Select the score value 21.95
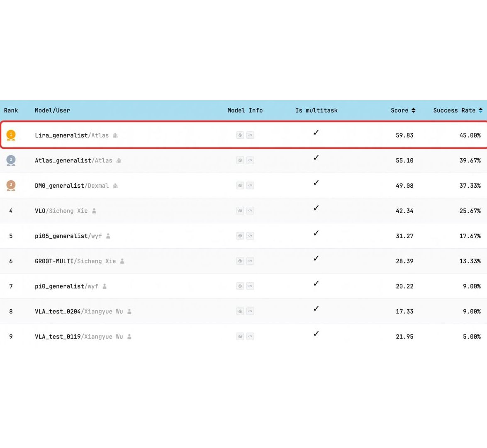The image size is (487, 448). [404, 336]
